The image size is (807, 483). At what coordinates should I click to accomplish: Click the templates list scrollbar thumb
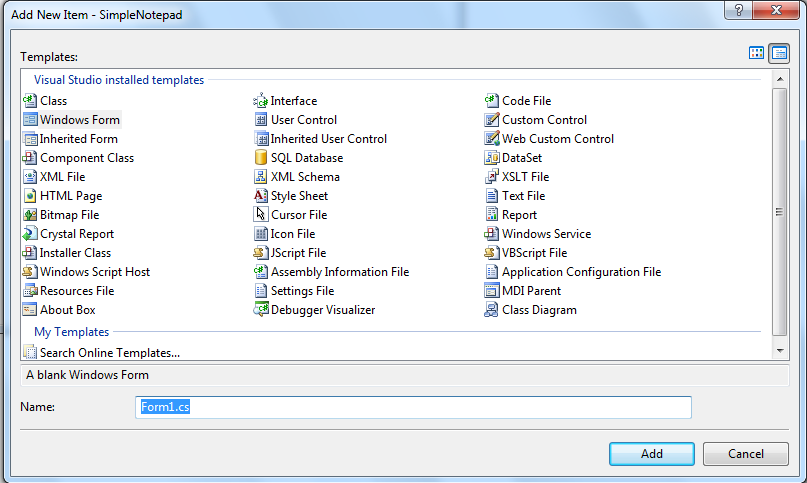pos(780,212)
